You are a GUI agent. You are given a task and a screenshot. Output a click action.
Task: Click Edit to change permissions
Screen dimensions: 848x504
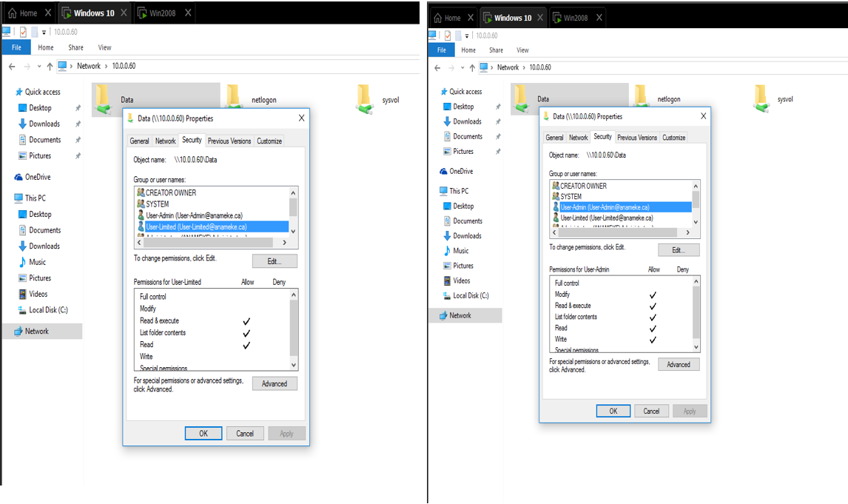pos(274,261)
